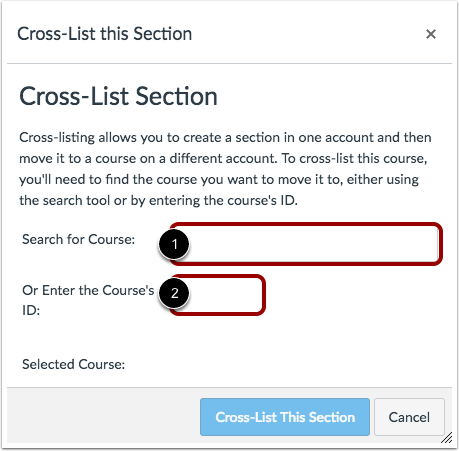Viewport: 459px width, 451px height.
Task: Click the cross-listing description paragraph
Action: pos(225,169)
